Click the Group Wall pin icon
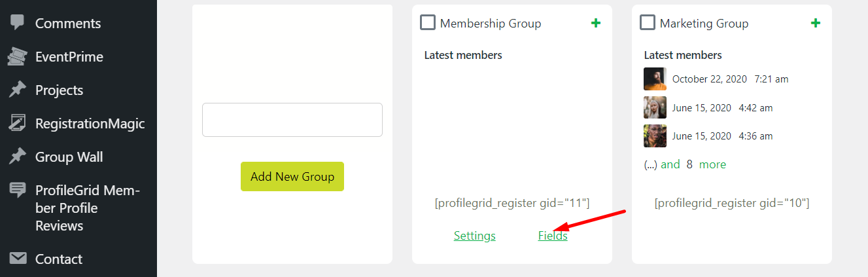The height and width of the screenshot is (277, 868). tap(18, 157)
